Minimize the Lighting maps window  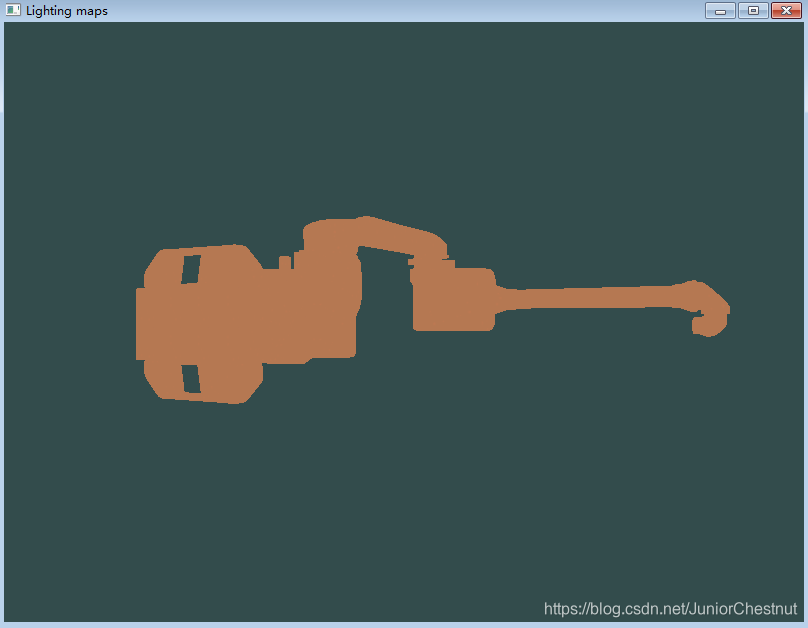(720, 10)
